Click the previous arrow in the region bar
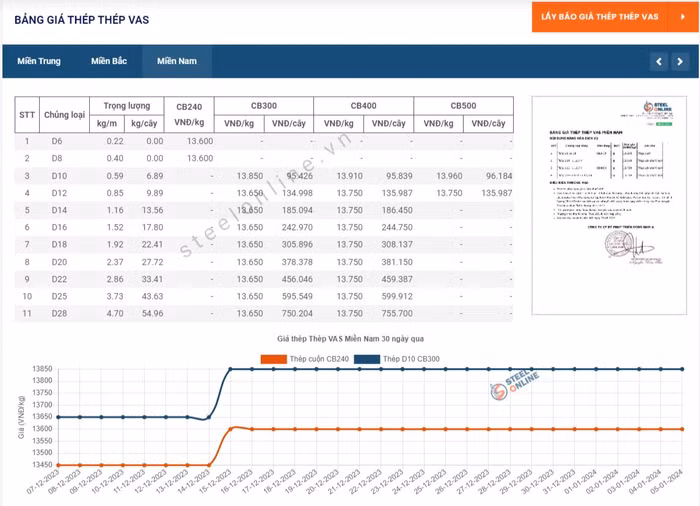 657,62
